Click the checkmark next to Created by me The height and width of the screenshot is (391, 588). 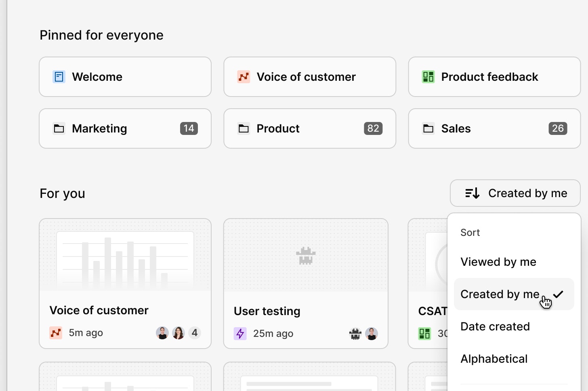[559, 294]
